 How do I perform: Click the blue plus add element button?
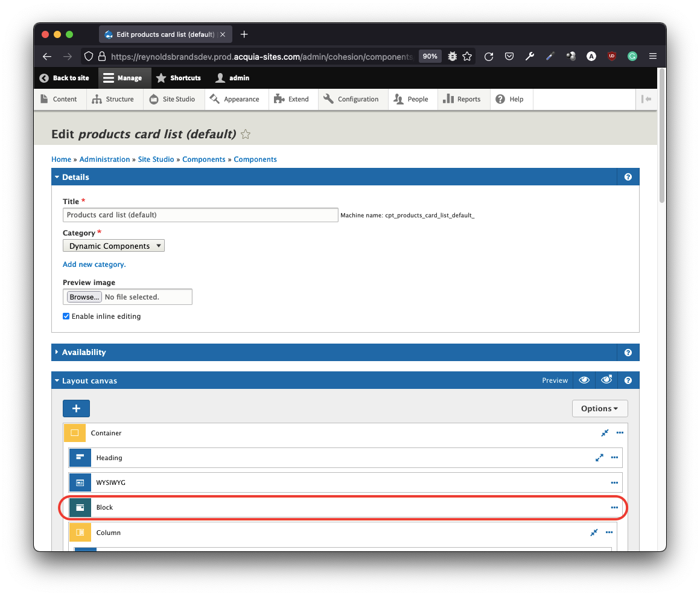click(x=76, y=409)
